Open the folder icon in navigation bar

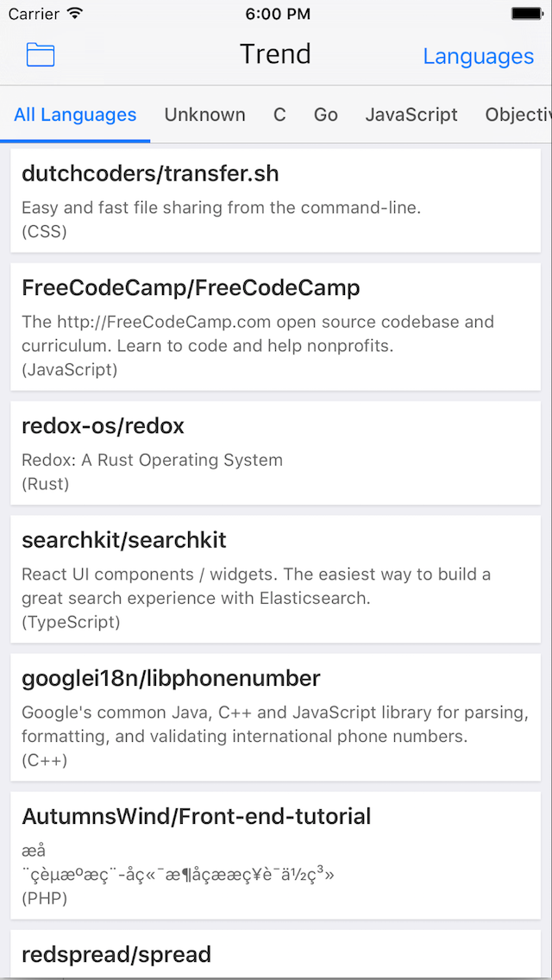pyautogui.click(x=41, y=55)
